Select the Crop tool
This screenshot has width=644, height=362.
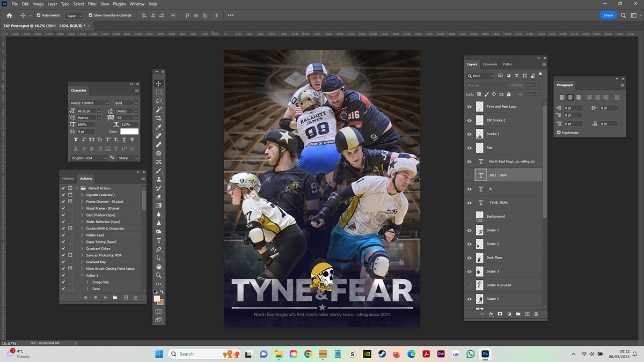[159, 119]
